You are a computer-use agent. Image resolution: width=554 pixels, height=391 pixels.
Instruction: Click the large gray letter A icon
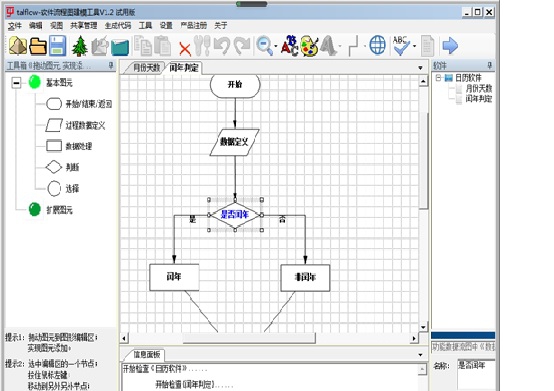coord(329,46)
